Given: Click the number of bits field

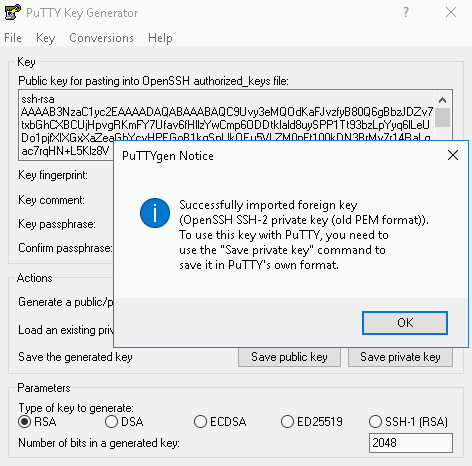Looking at the screenshot, I should click(411, 443).
